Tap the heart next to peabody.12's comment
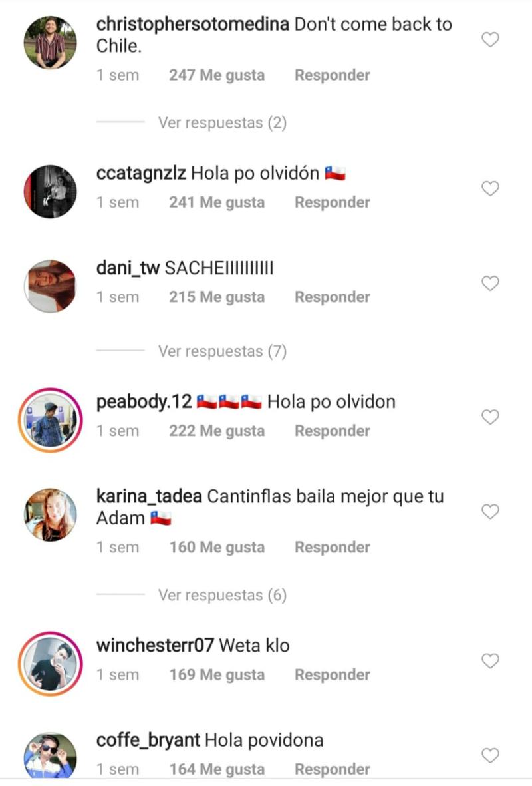The width and height of the screenshot is (532, 786). 490,417
